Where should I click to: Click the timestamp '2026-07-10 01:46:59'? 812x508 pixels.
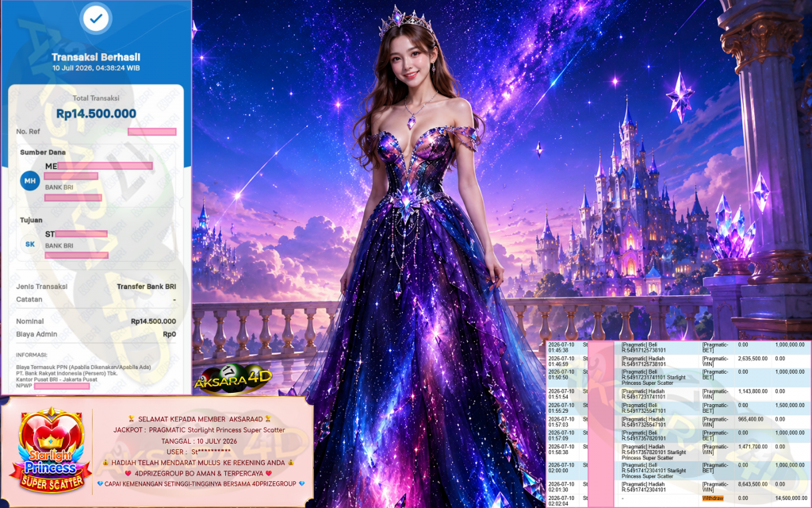click(561, 361)
